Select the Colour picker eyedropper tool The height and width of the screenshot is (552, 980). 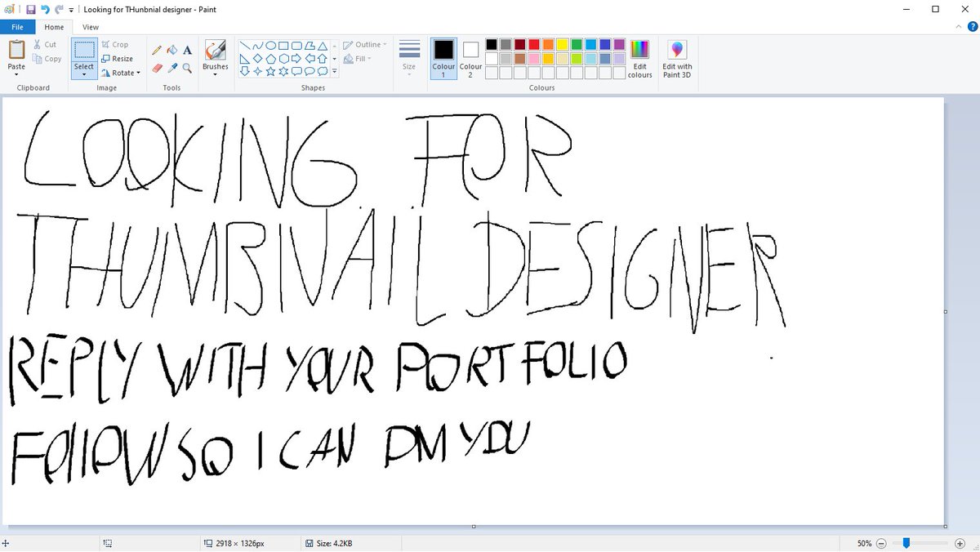click(171, 68)
